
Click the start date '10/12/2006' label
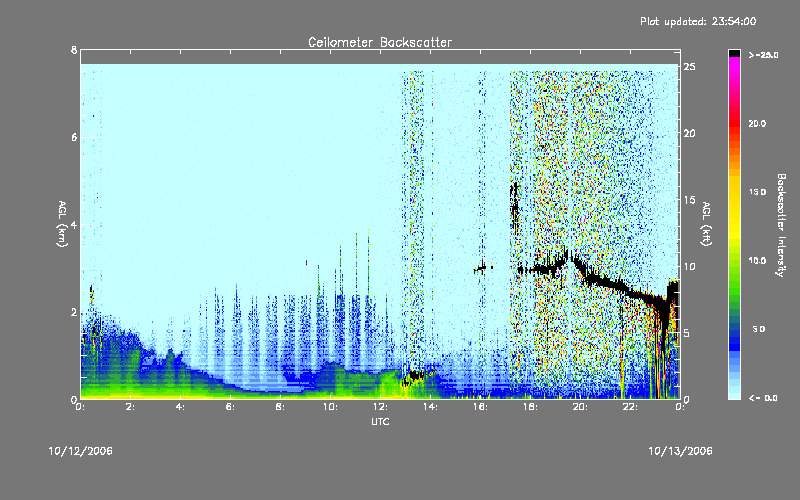[x=81, y=451]
